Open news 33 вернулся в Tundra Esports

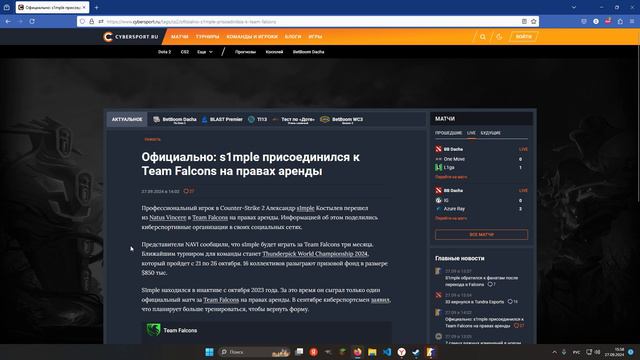[474, 302]
